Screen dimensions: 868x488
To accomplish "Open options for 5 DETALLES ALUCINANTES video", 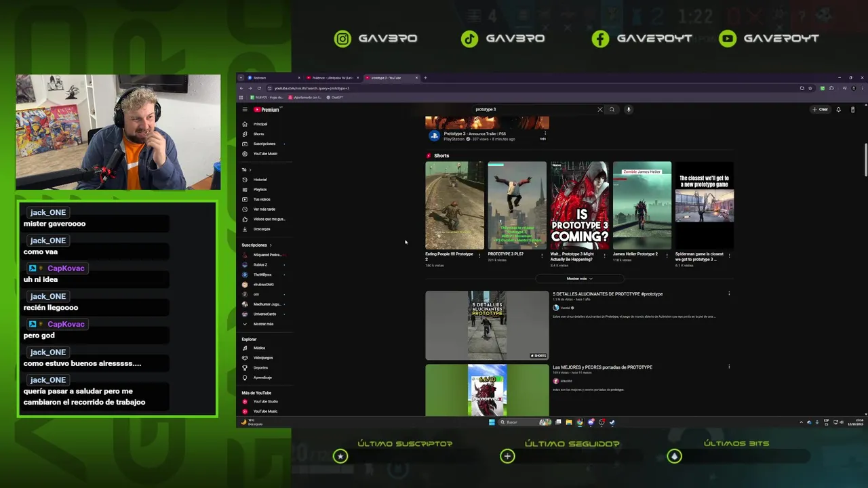I will tap(729, 294).
